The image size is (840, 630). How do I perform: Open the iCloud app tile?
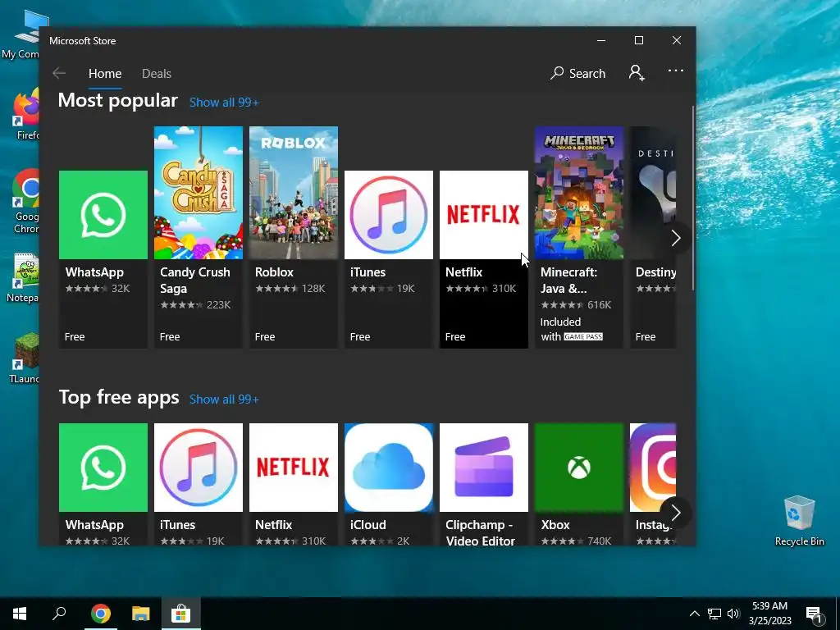[x=388, y=484]
